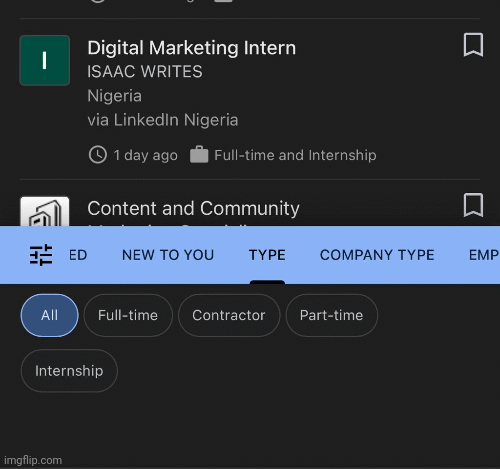
Task: Select the truncated ED filter tab
Action: (78, 255)
